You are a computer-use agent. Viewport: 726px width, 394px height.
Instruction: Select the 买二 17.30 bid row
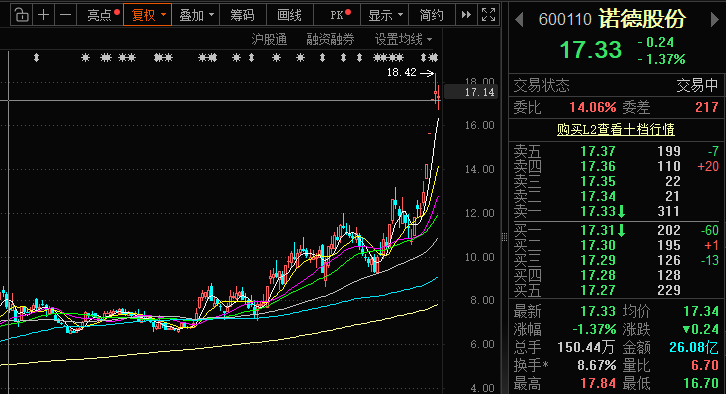(616, 245)
